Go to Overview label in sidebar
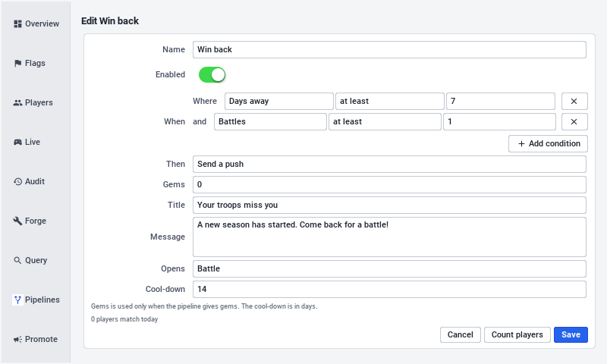Viewport: 607px width, 364px height. pyautogui.click(x=42, y=24)
